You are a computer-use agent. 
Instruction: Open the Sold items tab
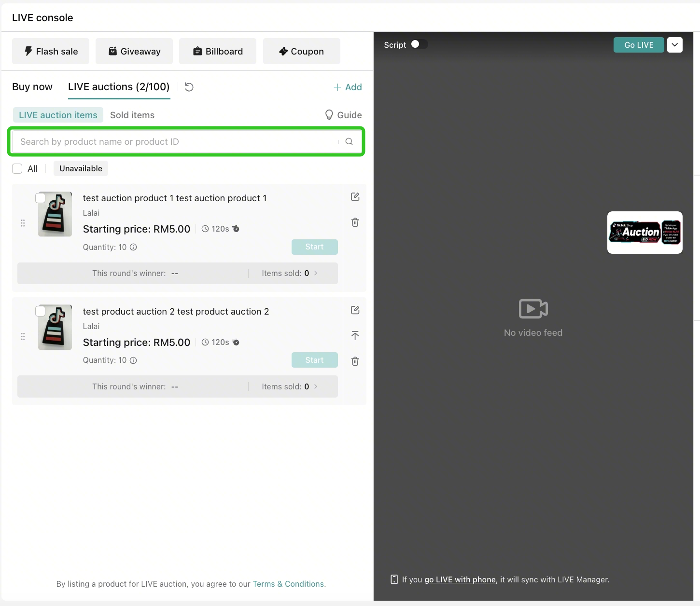(132, 115)
